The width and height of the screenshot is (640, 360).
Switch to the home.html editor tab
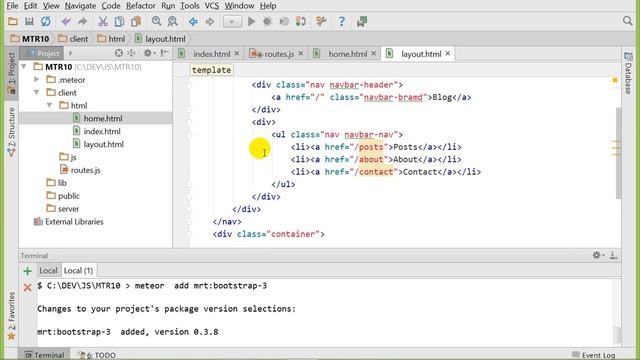347,54
